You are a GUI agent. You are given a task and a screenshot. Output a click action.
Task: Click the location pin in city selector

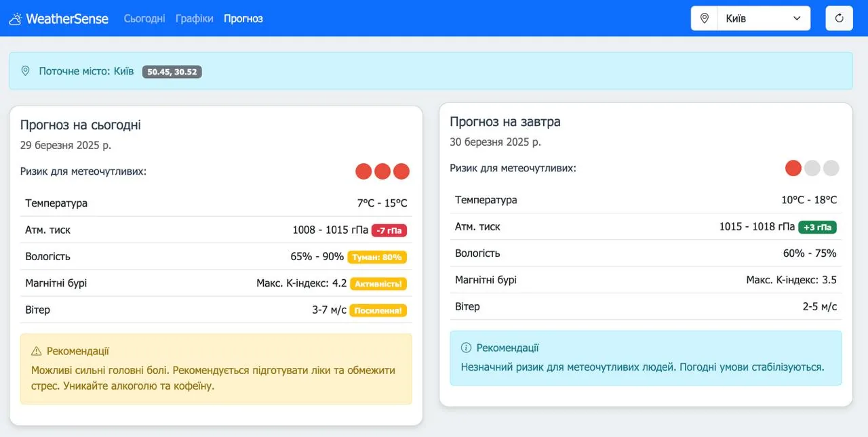coord(704,18)
